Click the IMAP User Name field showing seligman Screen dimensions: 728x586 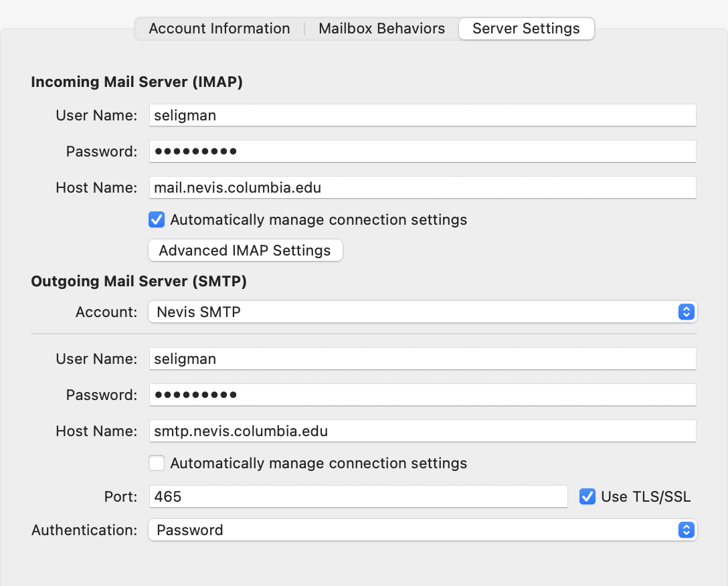coord(422,115)
